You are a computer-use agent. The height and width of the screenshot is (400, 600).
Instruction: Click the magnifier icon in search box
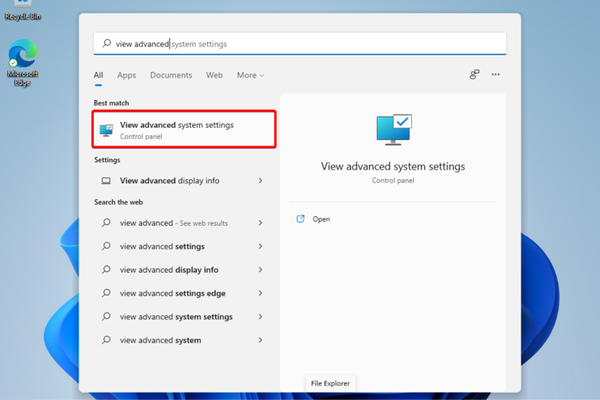pyautogui.click(x=107, y=44)
